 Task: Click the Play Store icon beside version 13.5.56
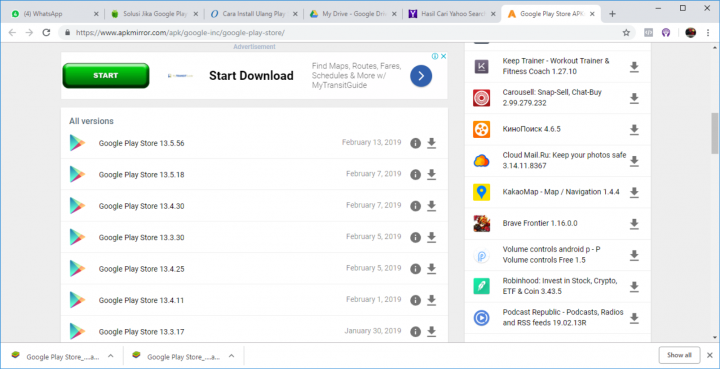[77, 143]
